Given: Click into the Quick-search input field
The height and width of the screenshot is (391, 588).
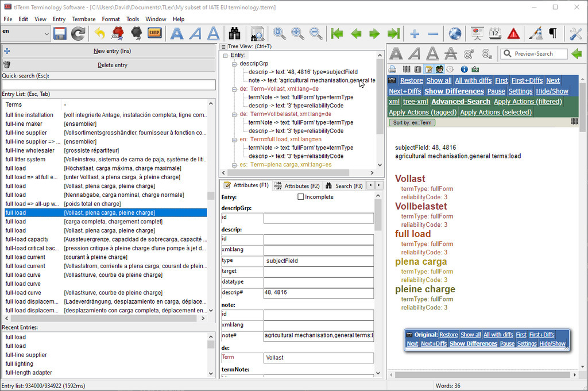Looking at the screenshot, I should click(109, 85).
